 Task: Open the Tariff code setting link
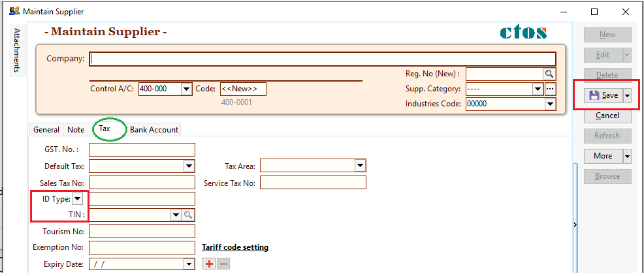[235, 247]
